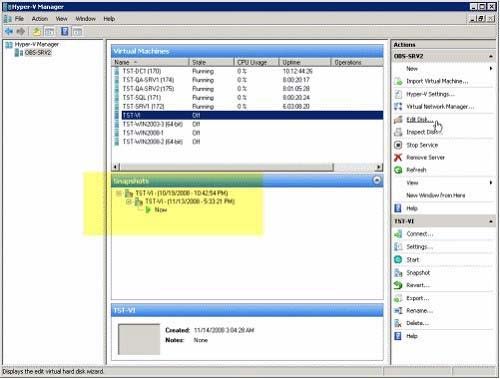Collapse the first TST-VI snapshot node
This screenshot has width=500, height=379.
point(119,193)
